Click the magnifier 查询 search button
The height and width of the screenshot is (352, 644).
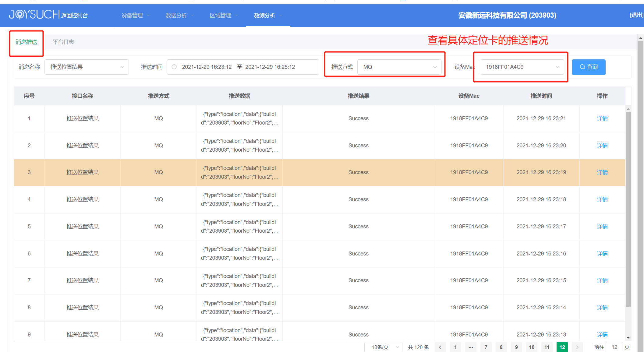(x=588, y=67)
